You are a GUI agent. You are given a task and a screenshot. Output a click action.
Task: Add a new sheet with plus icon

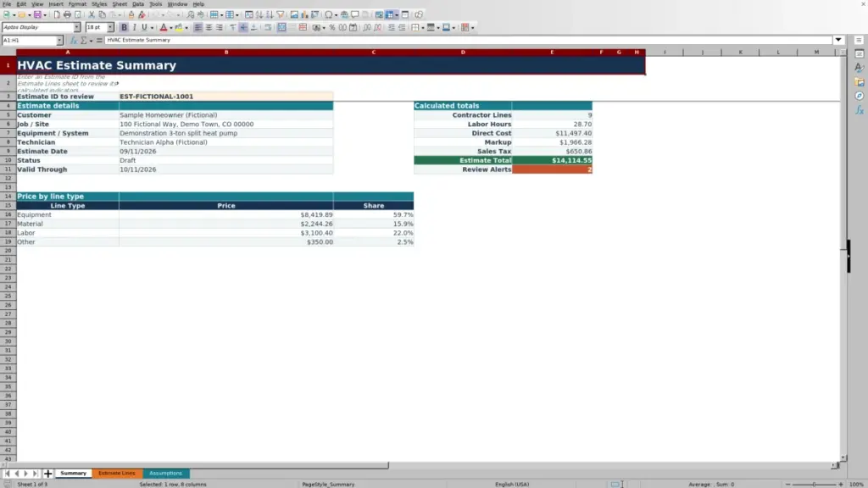(48, 474)
